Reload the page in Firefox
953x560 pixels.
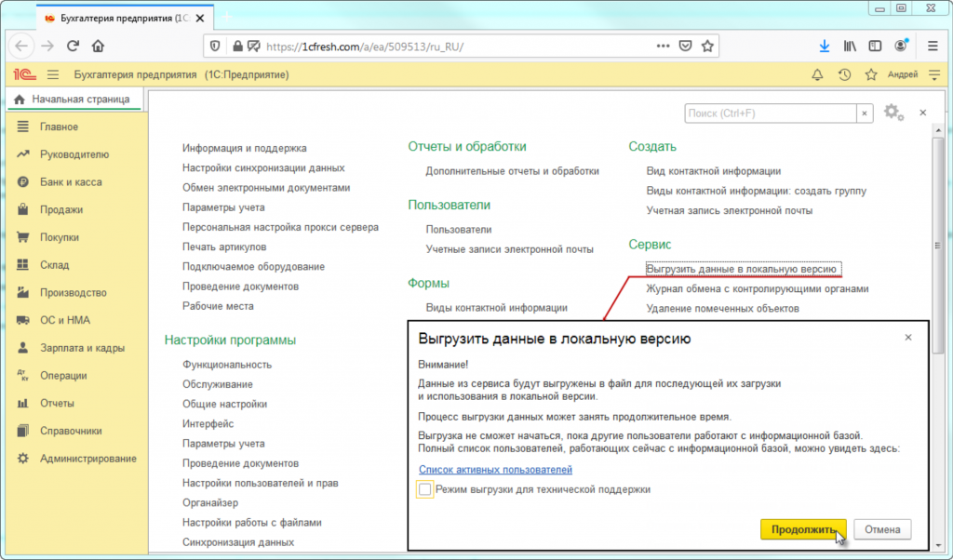73,46
